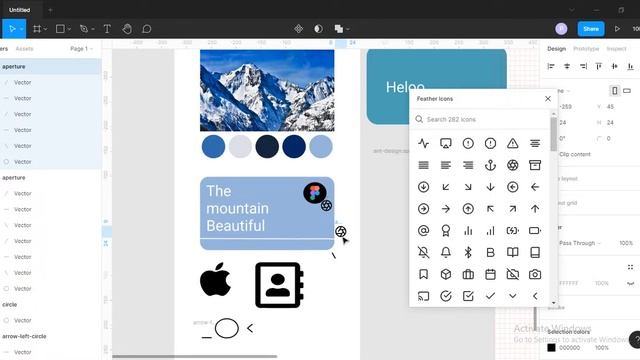Insert the bell-off Feather icon

point(424,252)
